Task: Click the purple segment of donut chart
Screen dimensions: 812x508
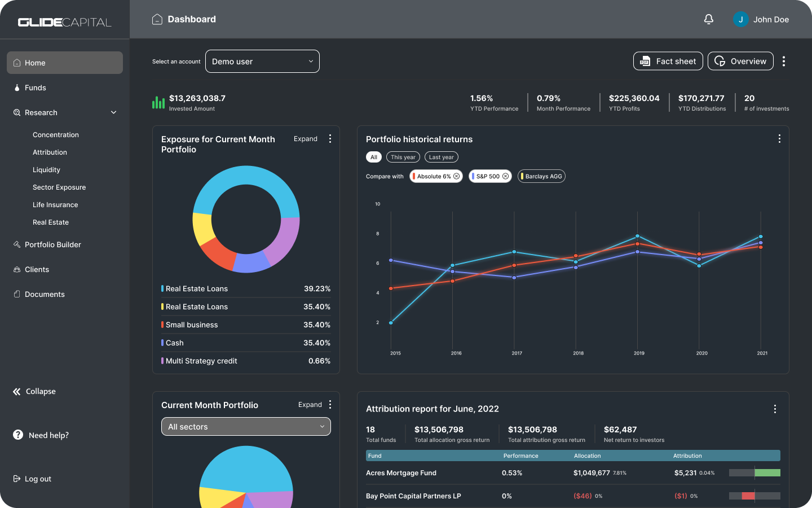Action: click(x=284, y=241)
